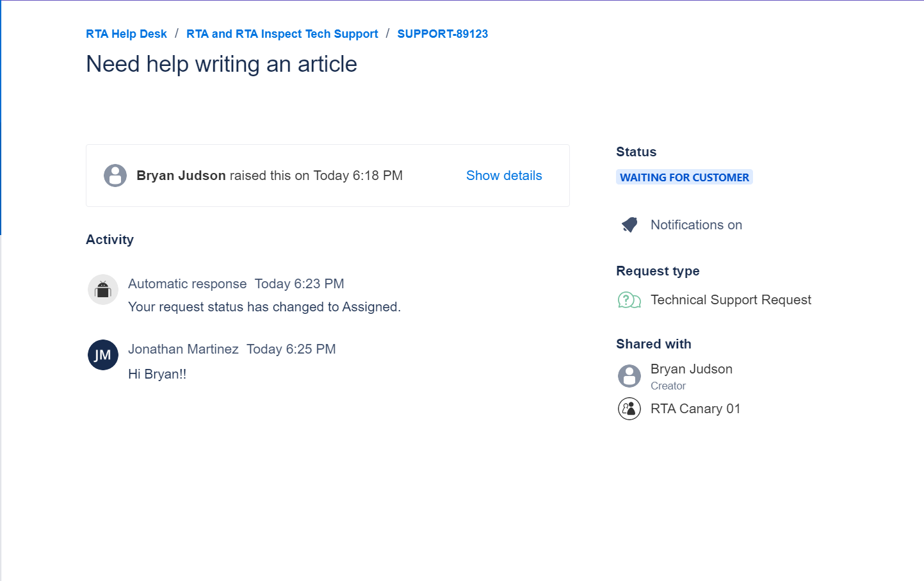Click the RTA Canary 01 organization icon
Image resolution: width=924 pixels, height=581 pixels.
pyautogui.click(x=629, y=409)
